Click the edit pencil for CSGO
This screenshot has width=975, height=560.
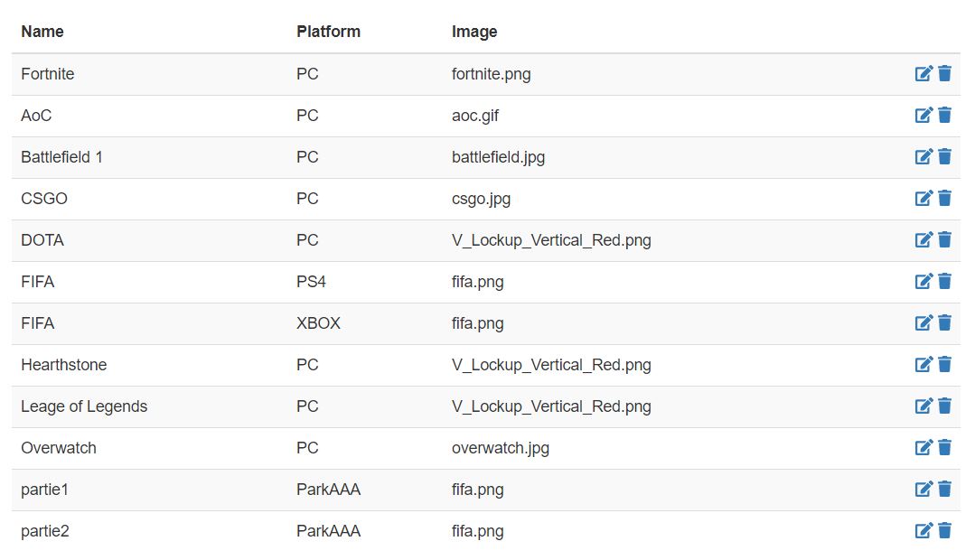(923, 199)
